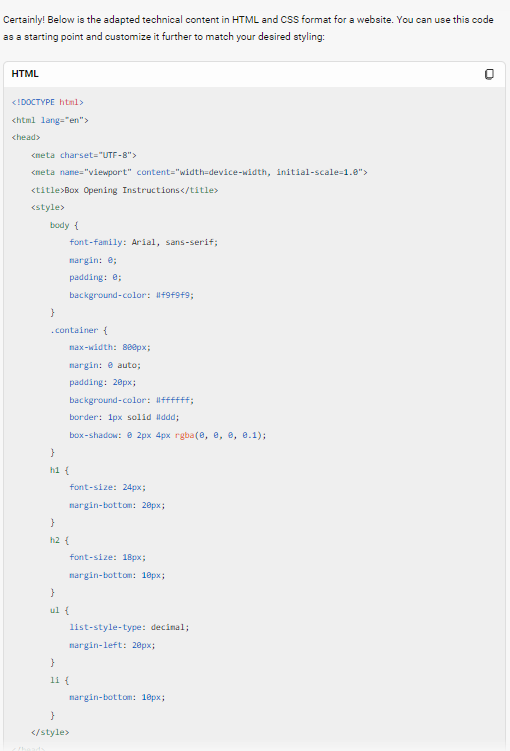Click the '<html lang="en">' line
This screenshot has width=510, height=751.
coord(50,120)
